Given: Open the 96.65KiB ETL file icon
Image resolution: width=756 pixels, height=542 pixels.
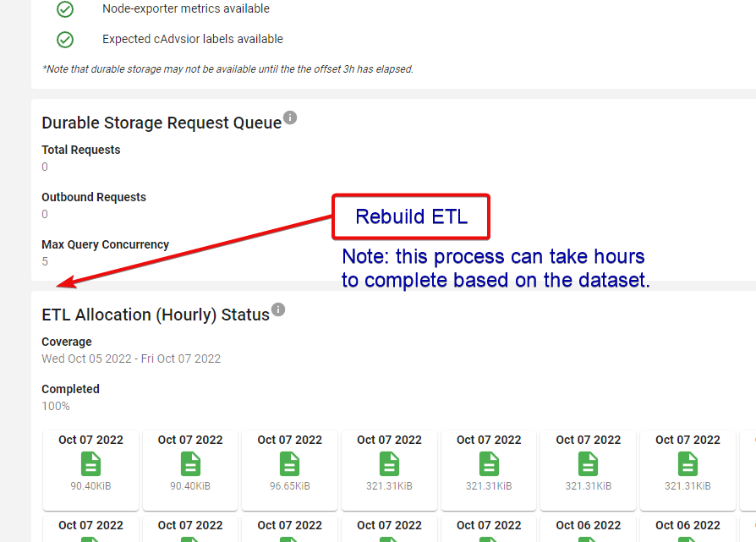Looking at the screenshot, I should pos(289,463).
